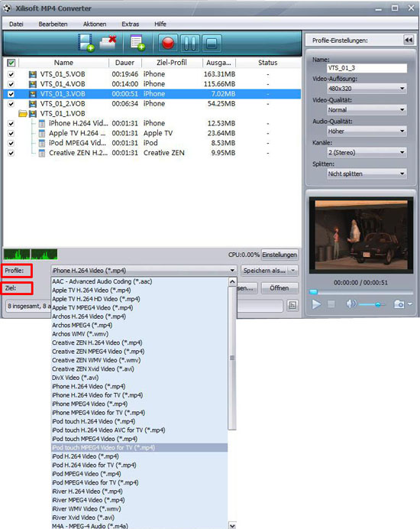Mute the preview with the speaker icon
420x529 pixels.
(x=351, y=304)
